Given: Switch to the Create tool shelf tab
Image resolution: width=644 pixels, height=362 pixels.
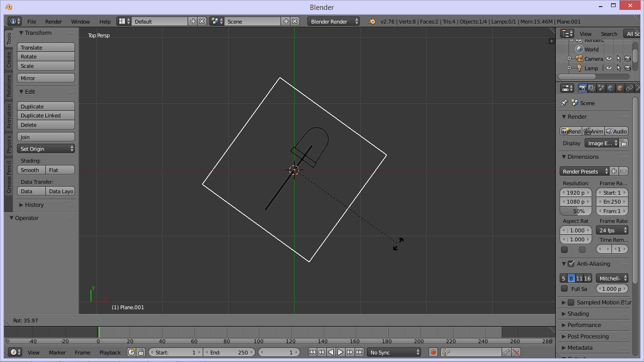Looking at the screenshot, I should pyautogui.click(x=8, y=60).
